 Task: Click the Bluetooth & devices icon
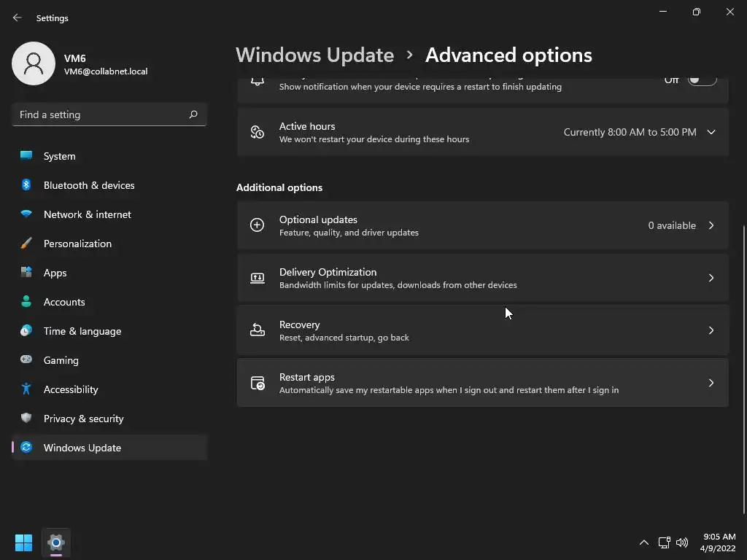point(26,185)
